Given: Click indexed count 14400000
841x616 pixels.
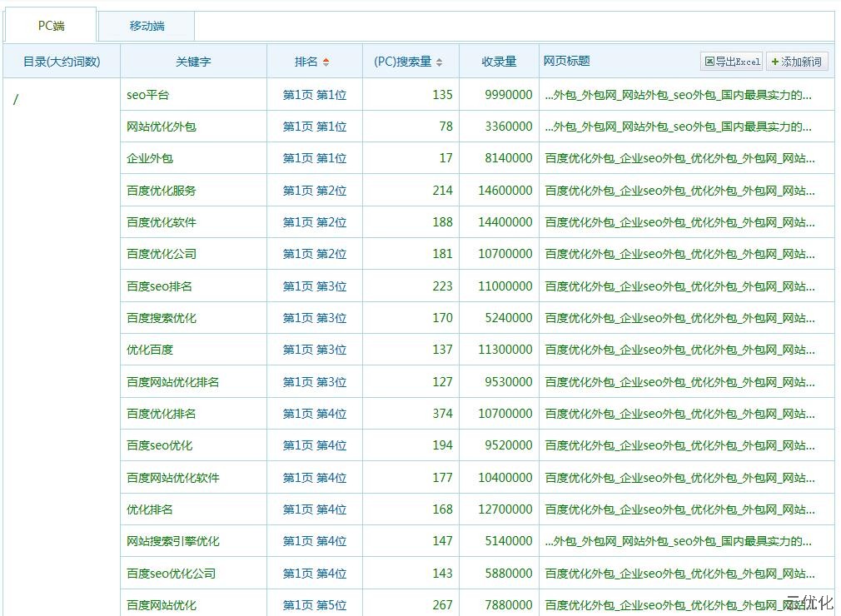Looking at the screenshot, I should tap(505, 222).
